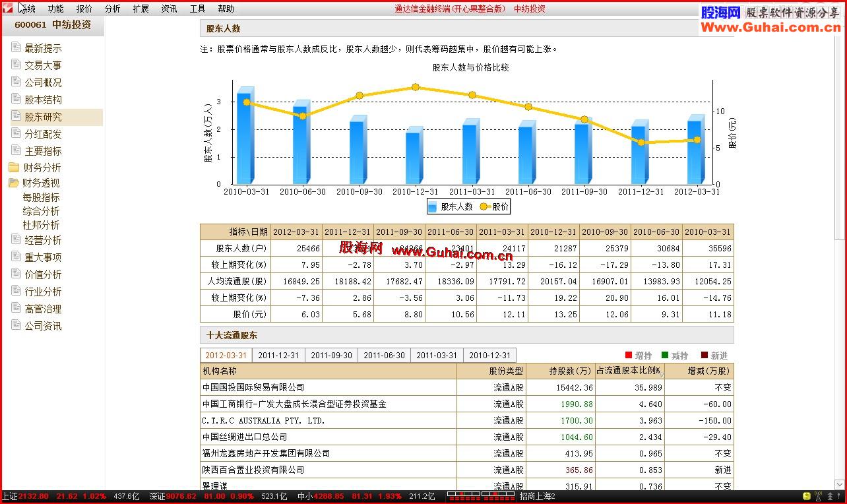Open 综合分析 under 财务透视
This screenshot has height=504, width=847.
tap(41, 211)
